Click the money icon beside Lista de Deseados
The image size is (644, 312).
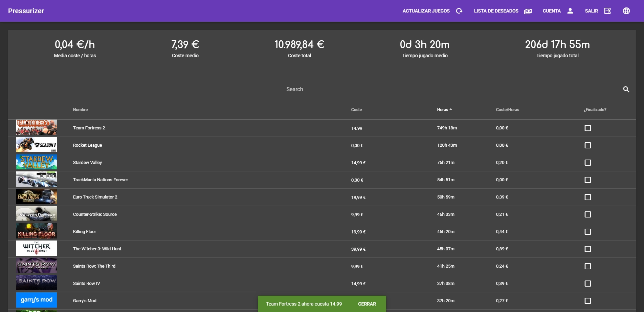(x=528, y=11)
